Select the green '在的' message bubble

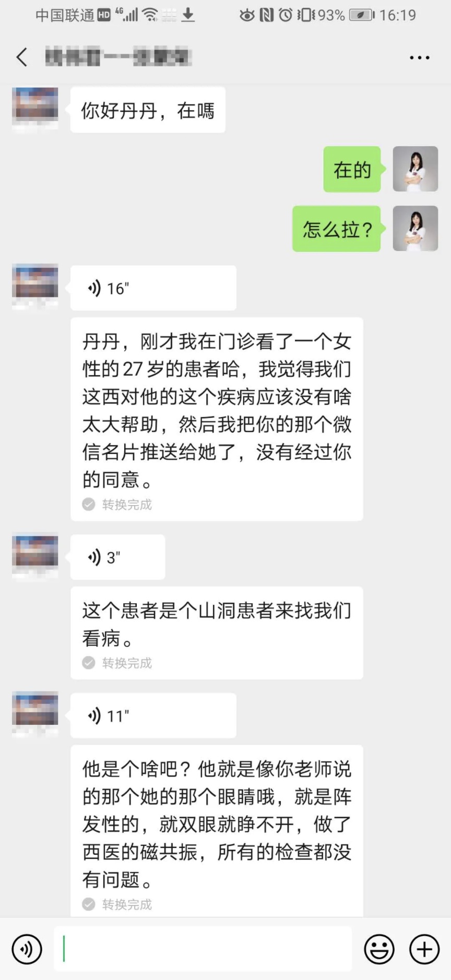coord(352,169)
